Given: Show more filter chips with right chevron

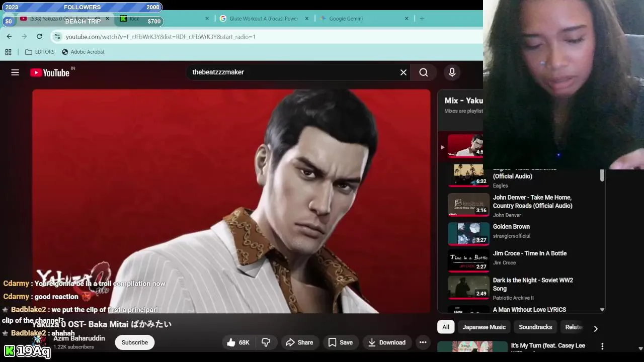Looking at the screenshot, I should (x=596, y=328).
